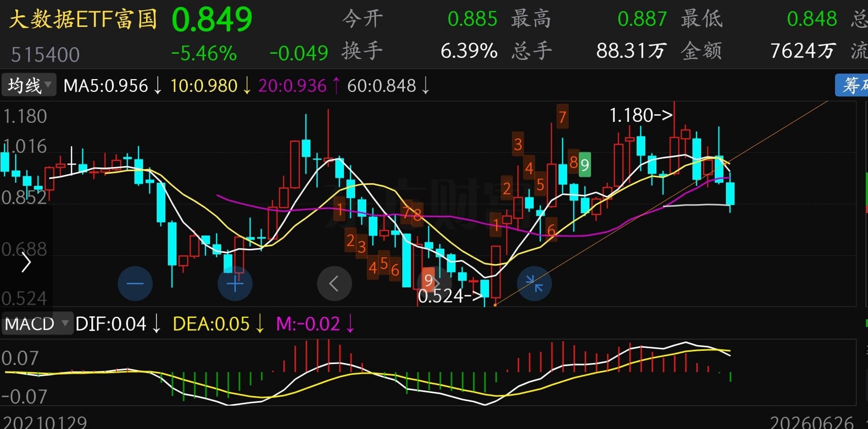Image resolution: width=868 pixels, height=429 pixels.
Task: Tap the collapse arrows circular button
Action: point(534,283)
